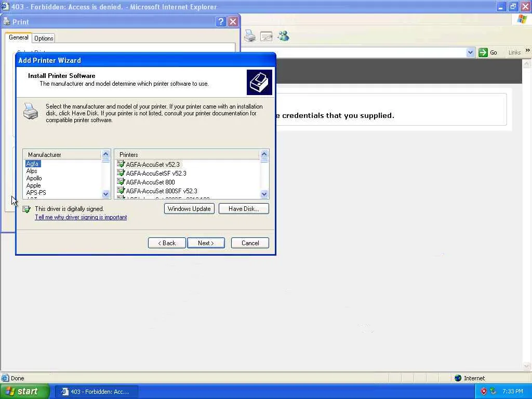Open the address bar dropdown arrow
The height and width of the screenshot is (399, 532).
470,52
